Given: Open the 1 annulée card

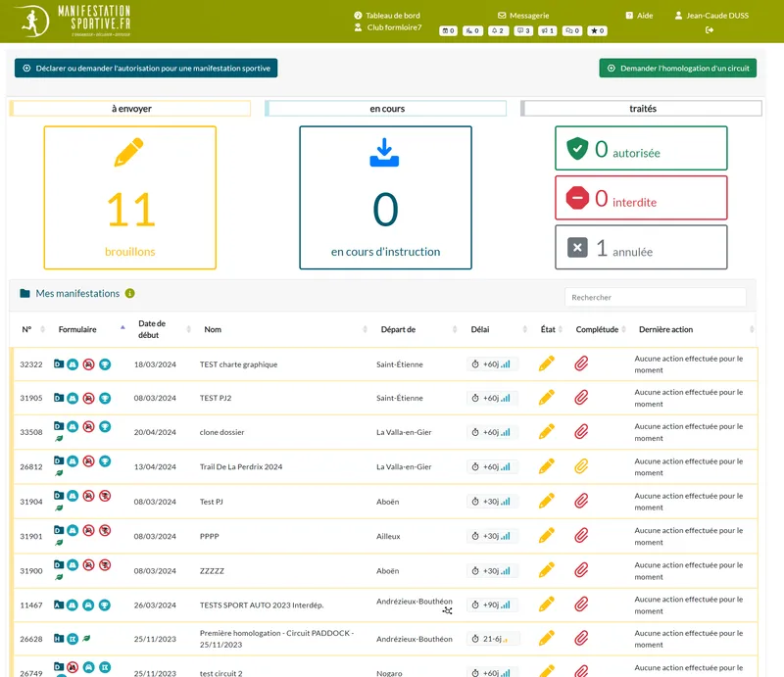Looking at the screenshot, I should (x=641, y=247).
